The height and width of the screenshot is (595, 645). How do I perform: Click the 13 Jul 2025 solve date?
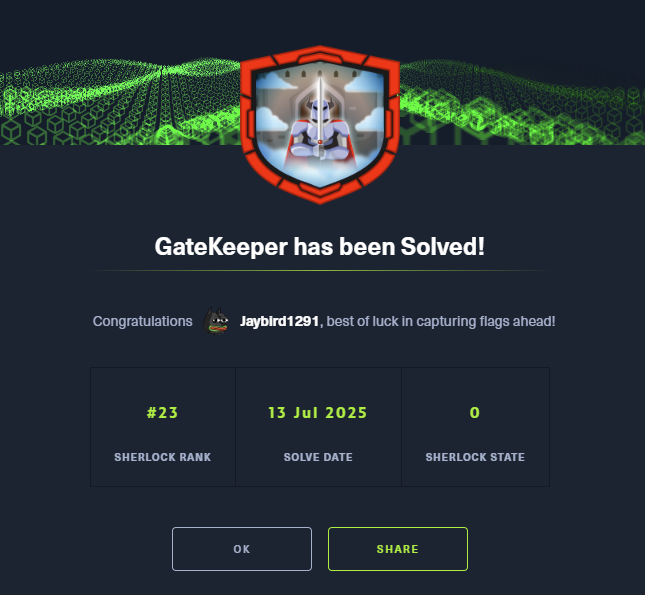[318, 413]
